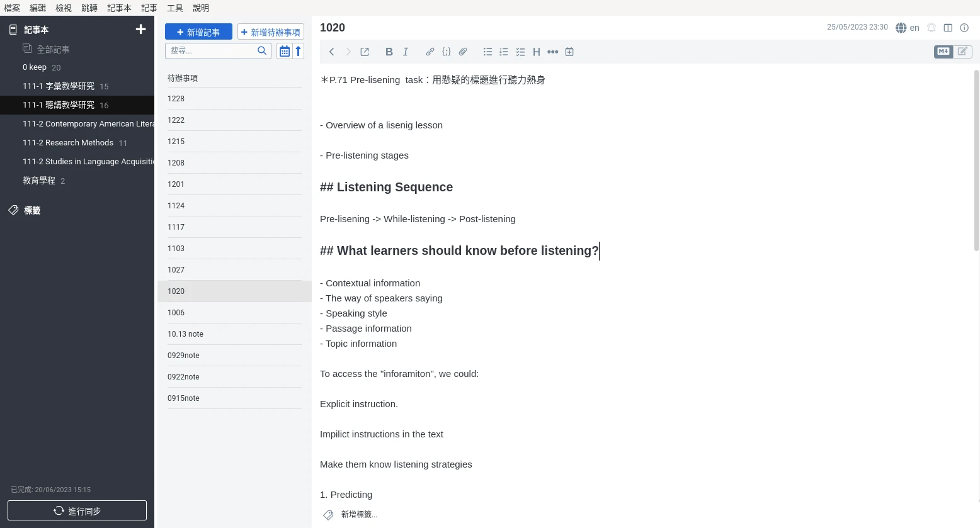Click the 新增記事 button
This screenshot has width=980, height=528.
(198, 32)
